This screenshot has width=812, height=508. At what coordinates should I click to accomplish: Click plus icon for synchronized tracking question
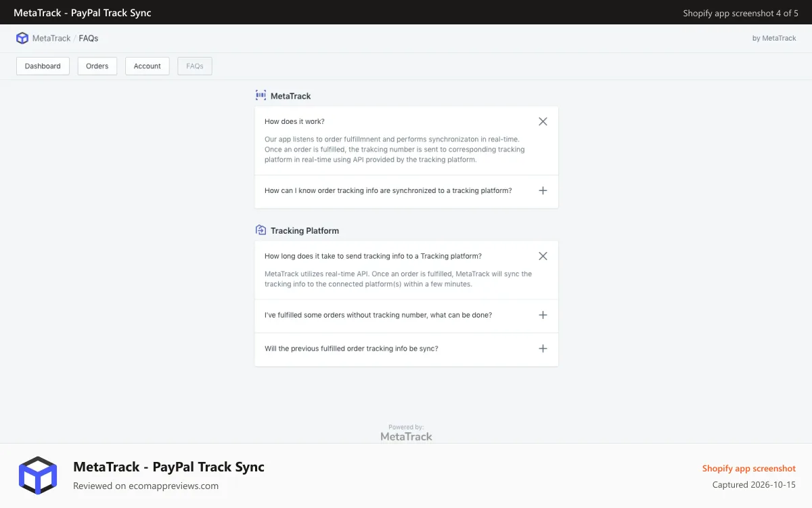point(543,191)
